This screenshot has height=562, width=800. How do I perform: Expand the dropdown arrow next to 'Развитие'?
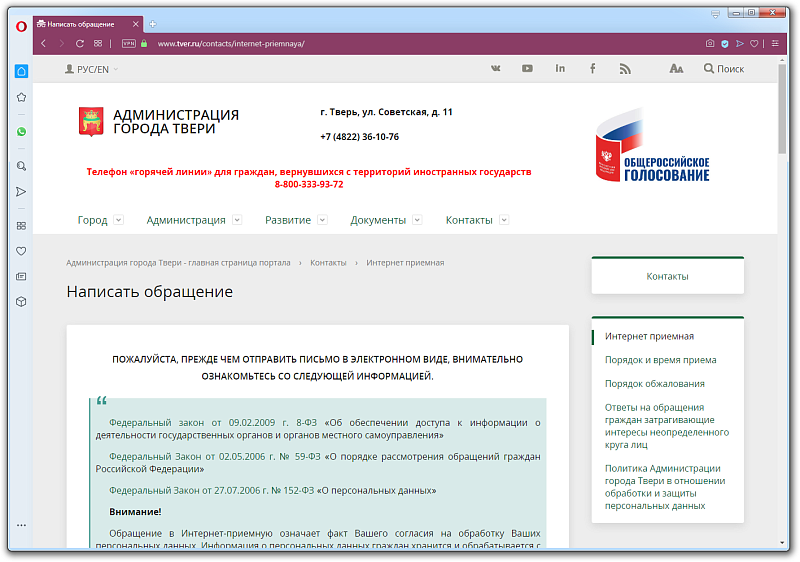tap(322, 220)
